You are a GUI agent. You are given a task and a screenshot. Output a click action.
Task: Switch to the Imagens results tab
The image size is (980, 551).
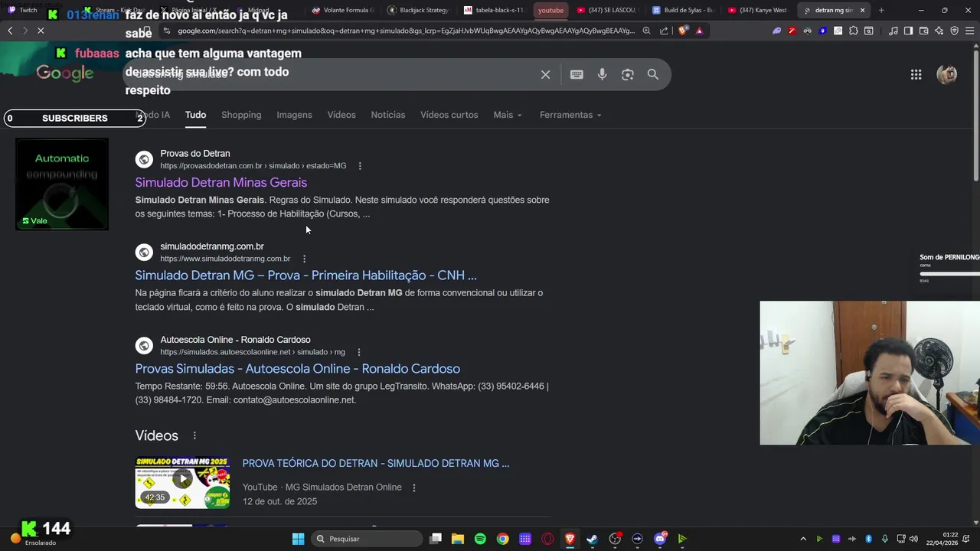coord(294,115)
